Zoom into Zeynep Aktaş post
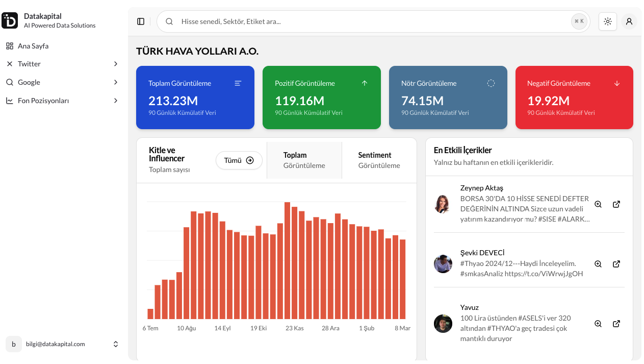The image size is (644, 364). [598, 204]
